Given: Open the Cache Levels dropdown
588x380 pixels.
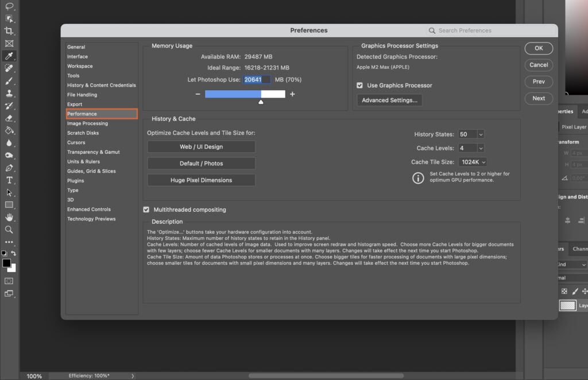Looking at the screenshot, I should tap(481, 148).
